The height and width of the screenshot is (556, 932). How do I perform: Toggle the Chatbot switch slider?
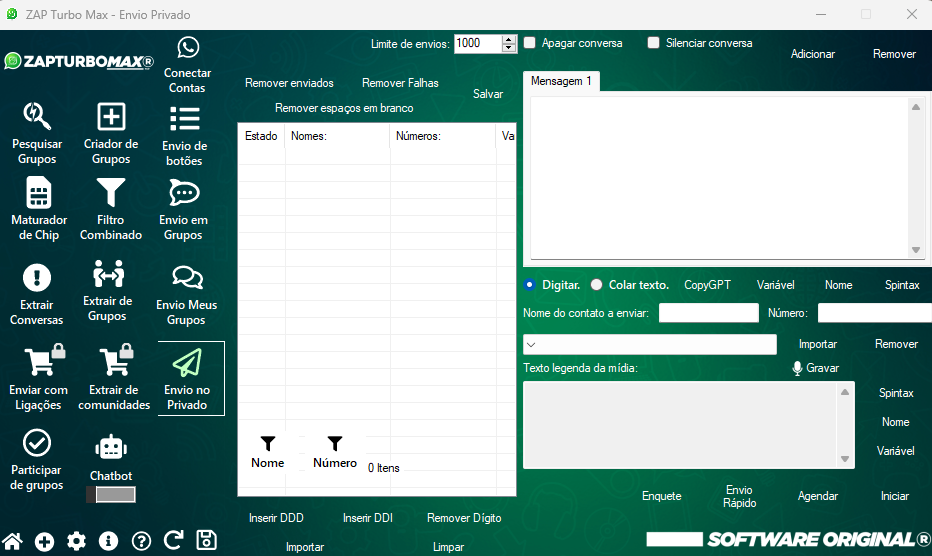point(111,494)
